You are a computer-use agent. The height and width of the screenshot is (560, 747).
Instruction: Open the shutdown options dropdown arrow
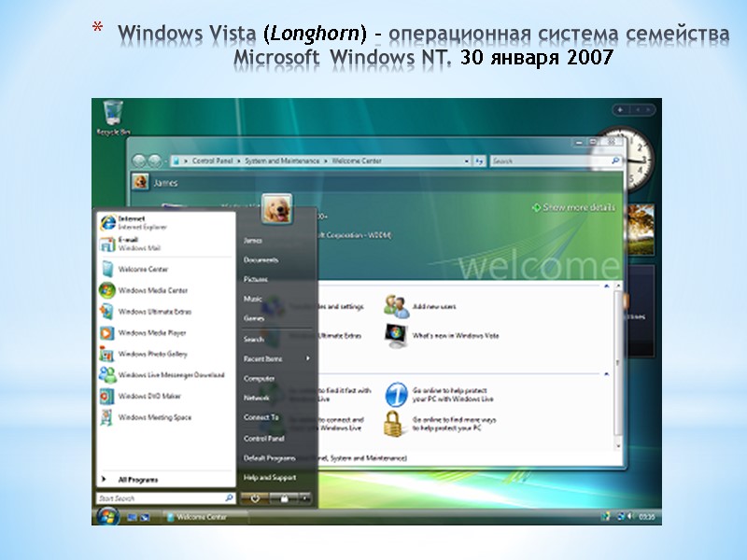(x=305, y=498)
